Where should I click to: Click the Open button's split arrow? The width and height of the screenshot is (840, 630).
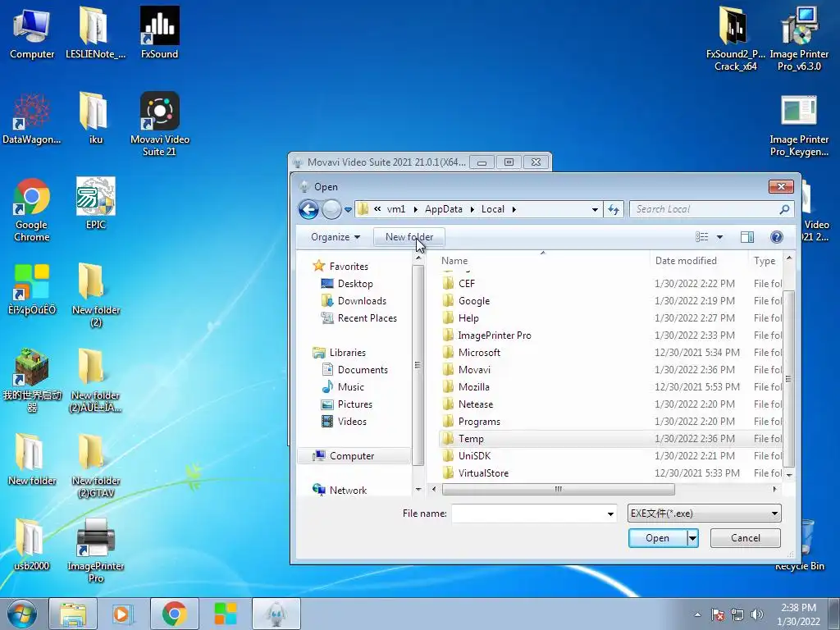(692, 538)
